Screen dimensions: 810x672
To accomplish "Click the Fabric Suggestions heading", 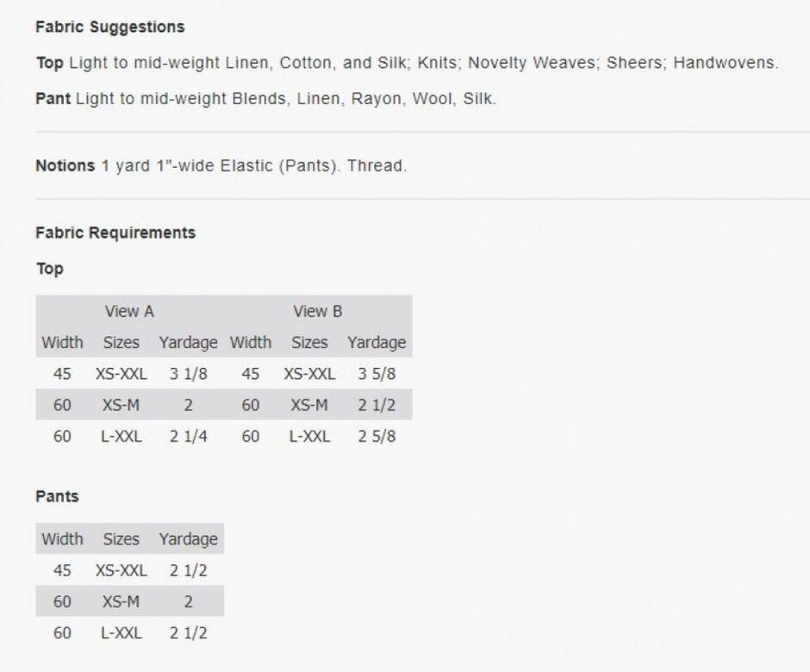I will [109, 28].
